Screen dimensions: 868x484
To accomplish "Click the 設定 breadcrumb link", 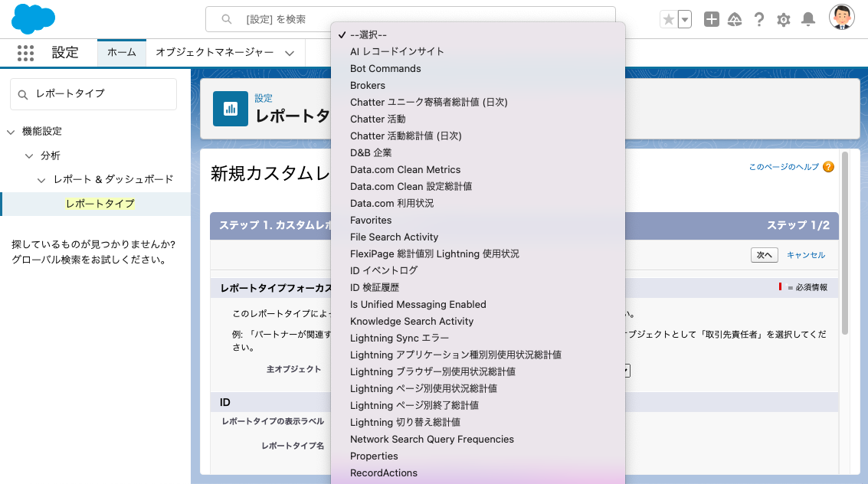I will (x=264, y=99).
